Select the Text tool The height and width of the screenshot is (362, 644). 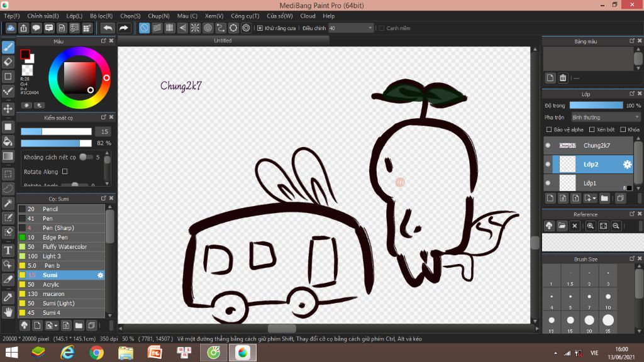8,250
